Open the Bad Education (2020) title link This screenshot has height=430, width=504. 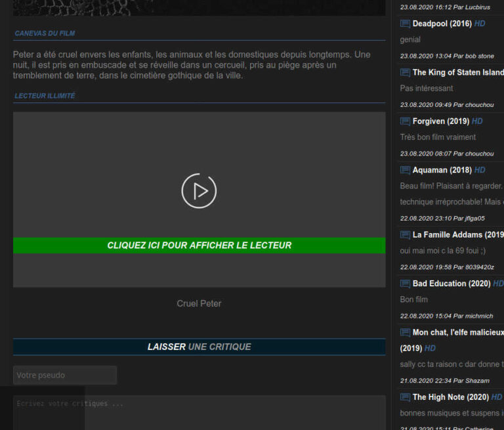(x=451, y=284)
